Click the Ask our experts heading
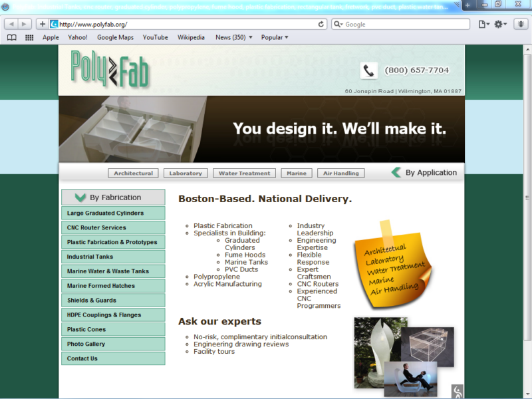Image resolution: width=532 pixels, height=399 pixels. pyautogui.click(x=220, y=321)
